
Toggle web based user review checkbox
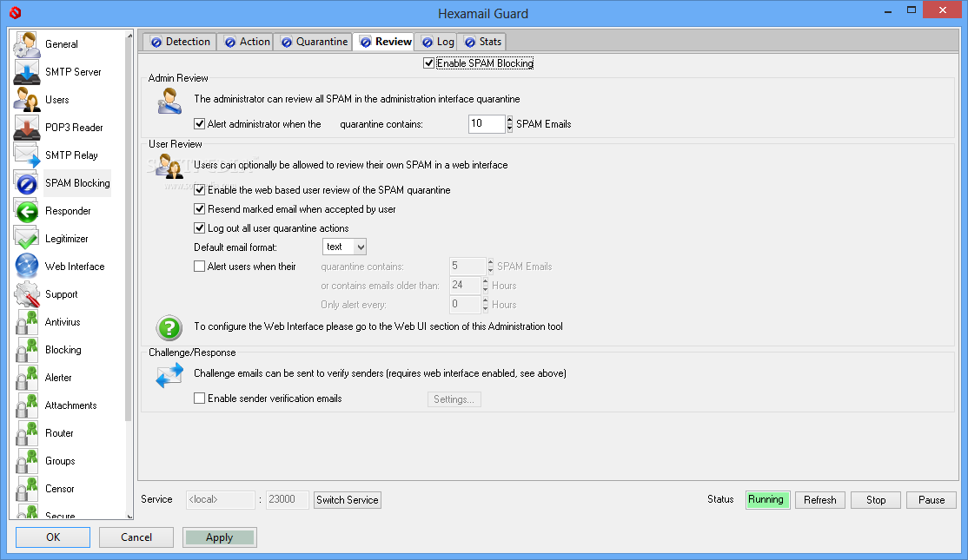click(x=199, y=190)
